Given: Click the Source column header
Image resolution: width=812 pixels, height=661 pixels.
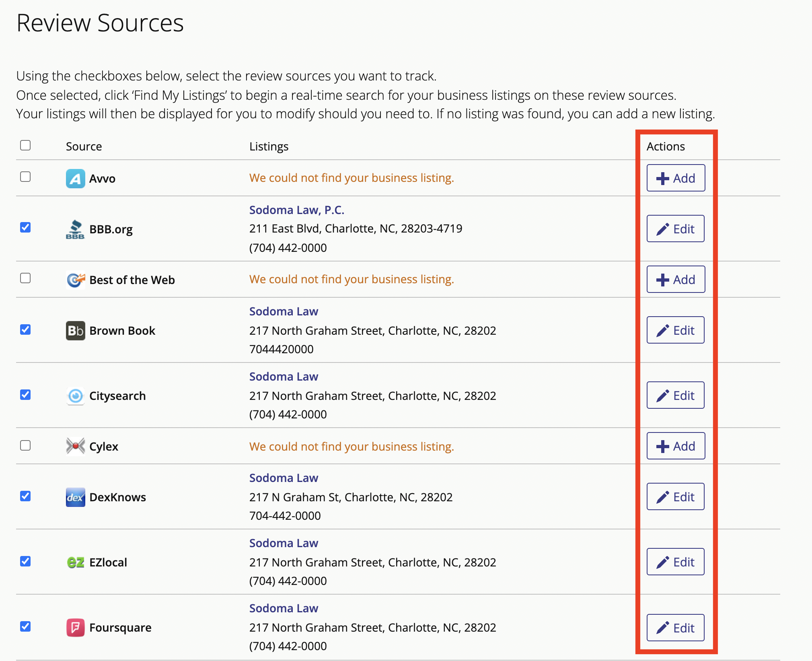Looking at the screenshot, I should point(84,146).
